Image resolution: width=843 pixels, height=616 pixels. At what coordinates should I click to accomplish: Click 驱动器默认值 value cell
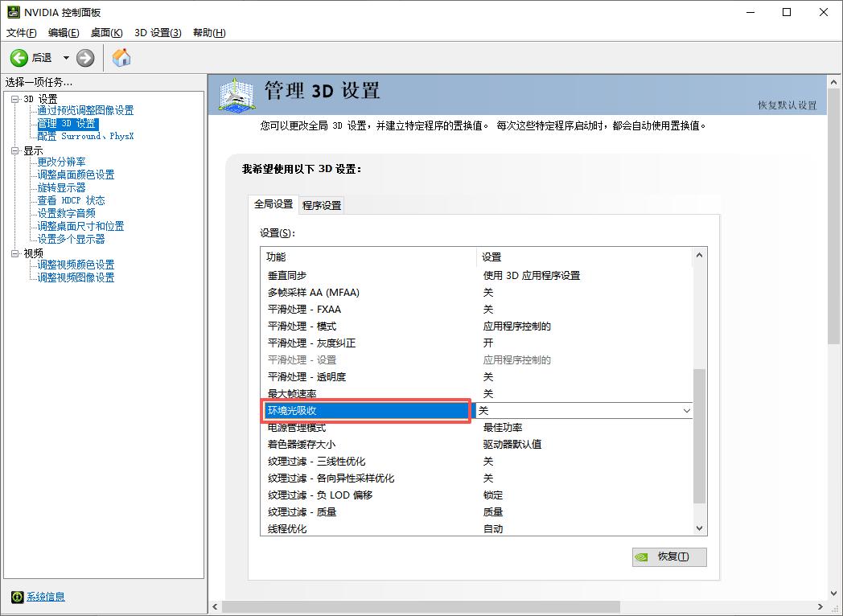[x=512, y=445]
